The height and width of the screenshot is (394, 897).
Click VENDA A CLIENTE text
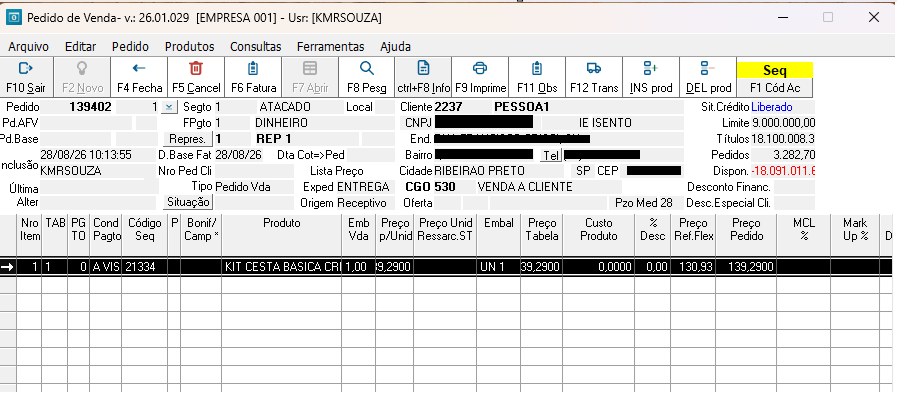pos(525,187)
